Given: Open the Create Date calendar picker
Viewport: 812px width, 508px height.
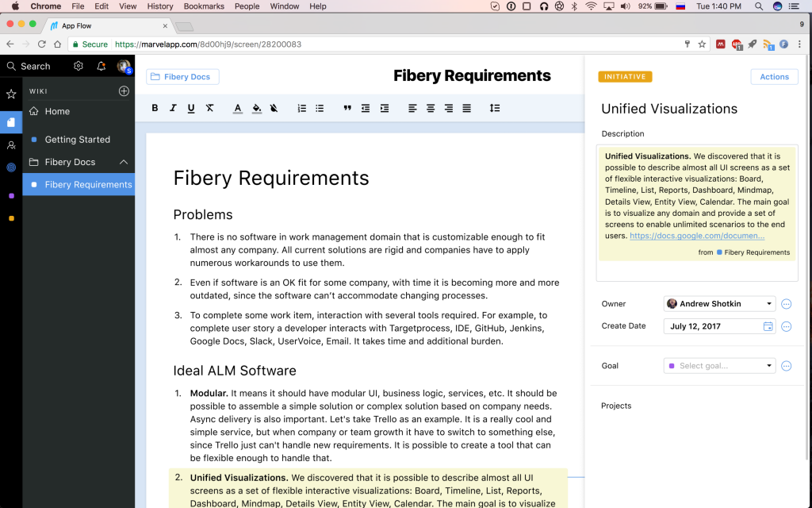Looking at the screenshot, I should (768, 326).
